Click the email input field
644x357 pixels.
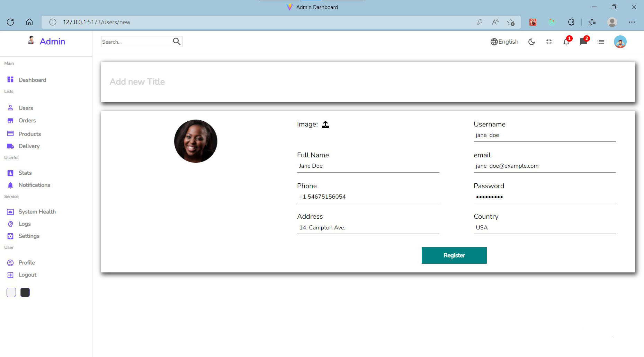[x=545, y=166]
